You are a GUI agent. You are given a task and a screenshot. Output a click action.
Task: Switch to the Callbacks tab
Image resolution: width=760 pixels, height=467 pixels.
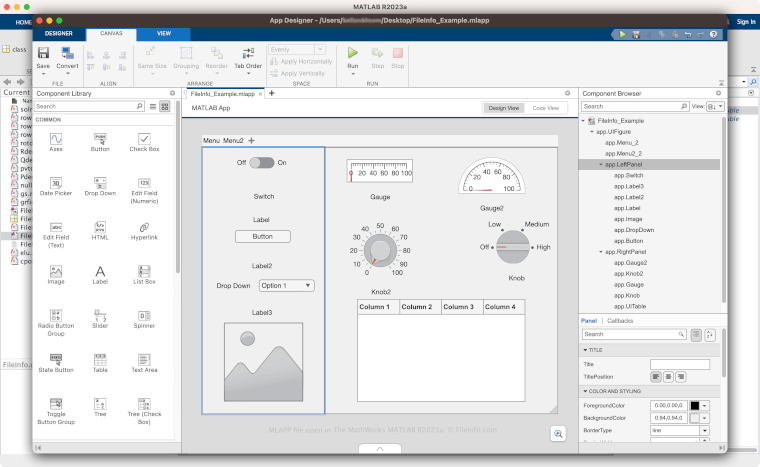(x=619, y=320)
